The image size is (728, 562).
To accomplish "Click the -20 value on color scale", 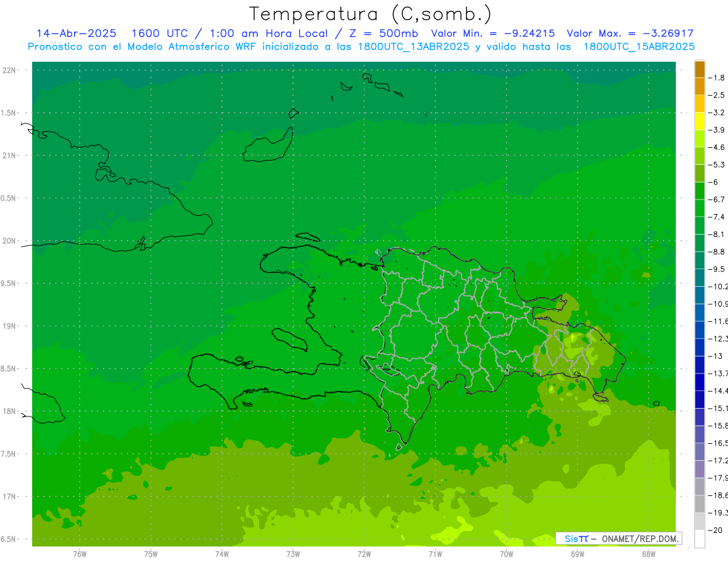I will click(x=716, y=530).
